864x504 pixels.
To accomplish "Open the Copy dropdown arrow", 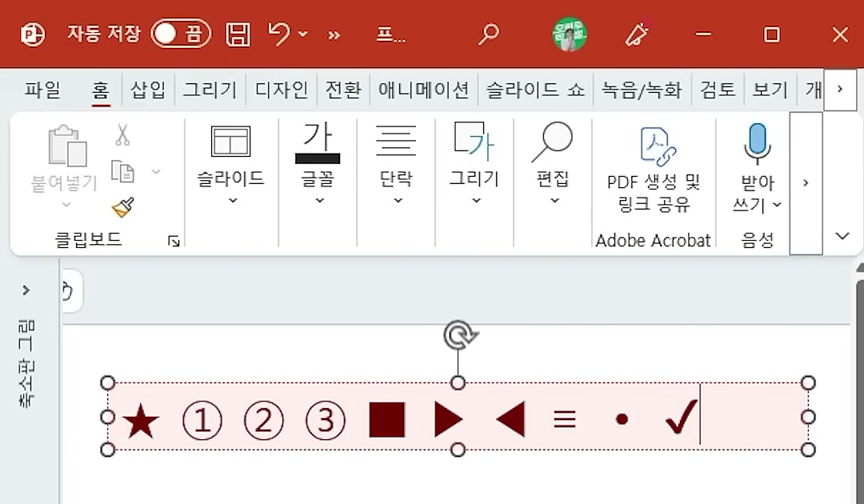I will 156,172.
